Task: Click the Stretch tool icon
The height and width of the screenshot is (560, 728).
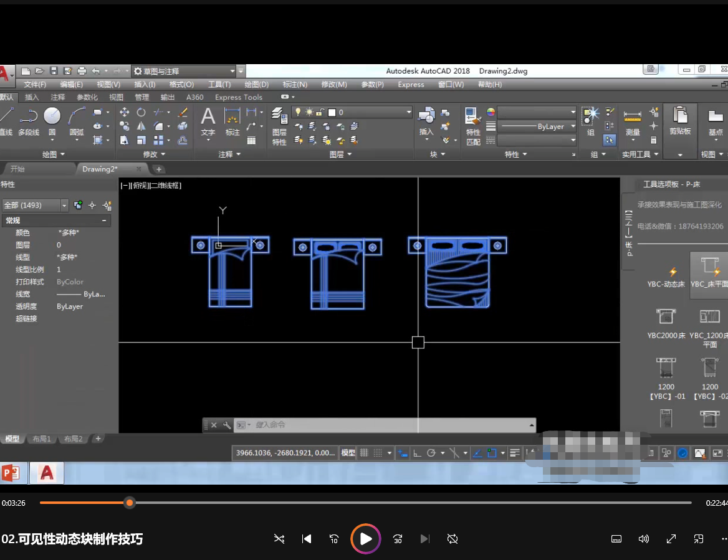Action: pyautogui.click(x=124, y=140)
